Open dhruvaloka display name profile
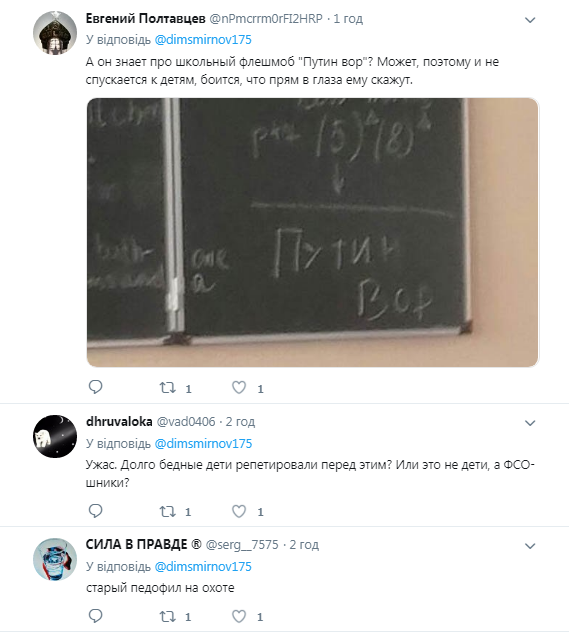The width and height of the screenshot is (569, 632). pyautogui.click(x=119, y=422)
